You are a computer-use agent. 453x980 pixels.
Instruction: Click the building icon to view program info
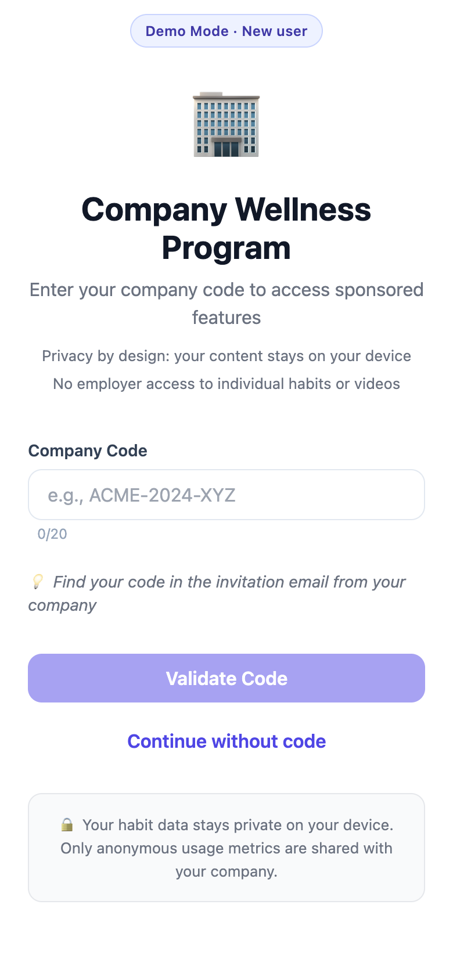point(227,125)
